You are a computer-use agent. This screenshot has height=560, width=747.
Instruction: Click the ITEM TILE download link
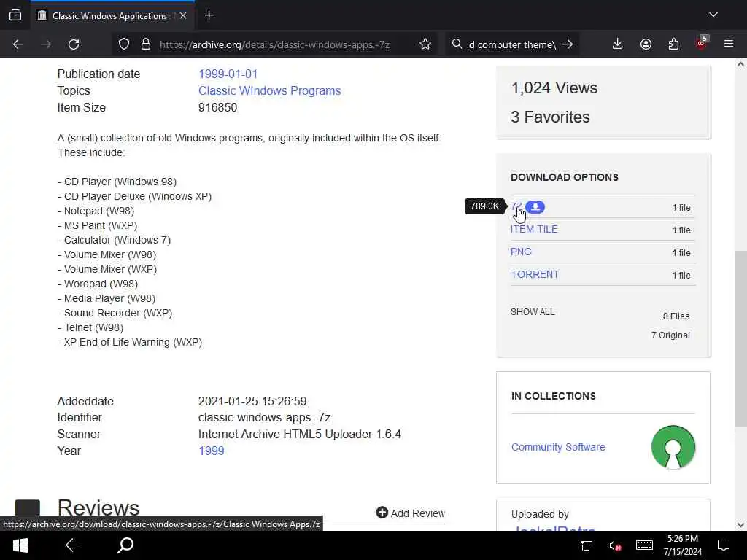tap(534, 229)
